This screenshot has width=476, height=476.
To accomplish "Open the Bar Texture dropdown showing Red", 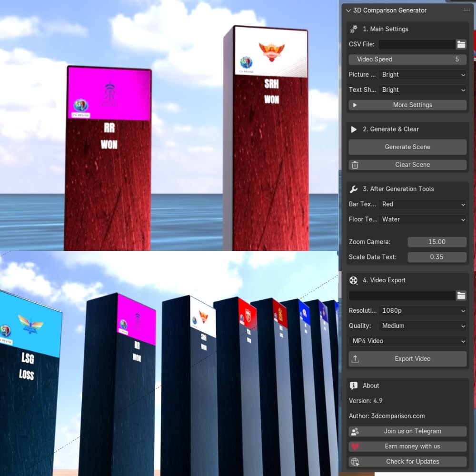I will coord(422,204).
